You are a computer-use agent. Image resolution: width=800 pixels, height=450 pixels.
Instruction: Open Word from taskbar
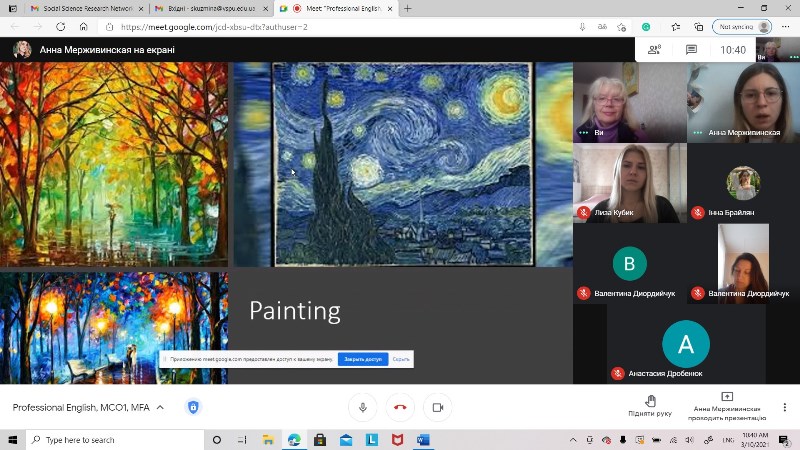click(x=423, y=440)
